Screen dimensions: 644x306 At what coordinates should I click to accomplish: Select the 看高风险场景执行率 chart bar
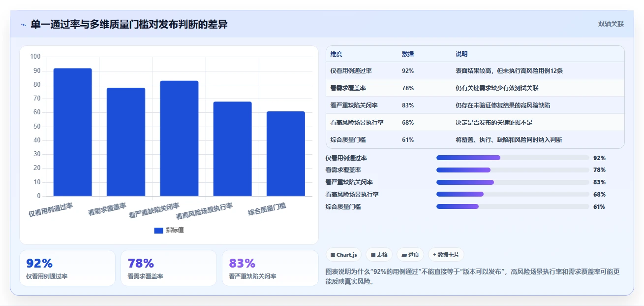click(232, 149)
